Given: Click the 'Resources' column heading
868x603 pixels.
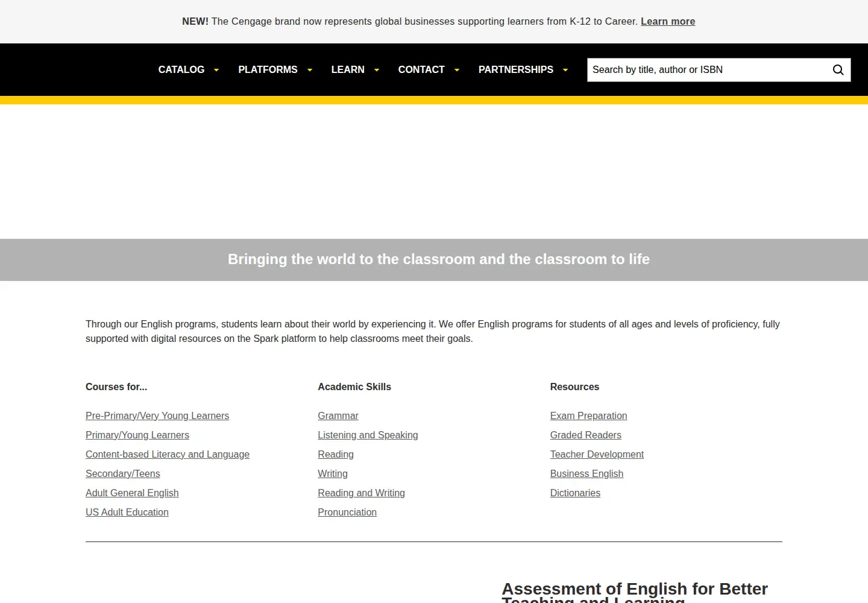Looking at the screenshot, I should click(x=574, y=387).
